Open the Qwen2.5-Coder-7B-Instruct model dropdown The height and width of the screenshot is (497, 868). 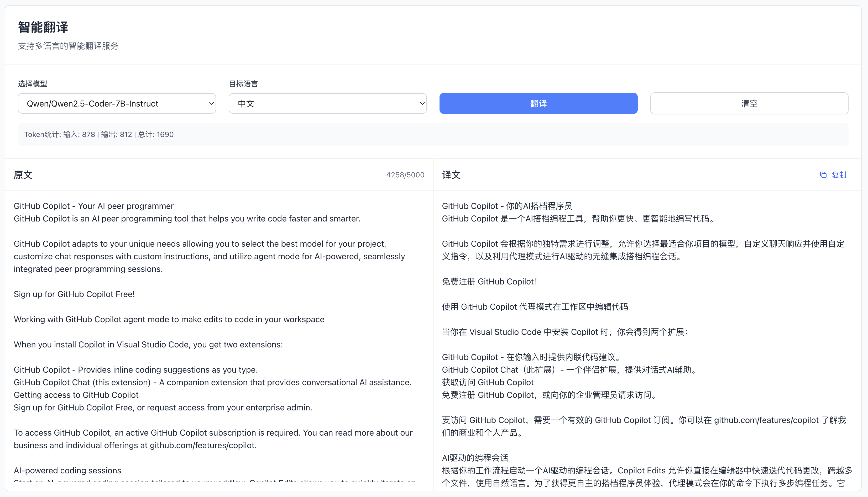pos(116,103)
